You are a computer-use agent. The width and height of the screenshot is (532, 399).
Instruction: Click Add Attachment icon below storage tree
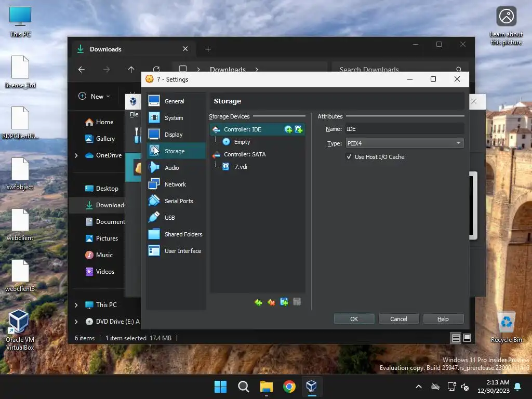pos(284,302)
